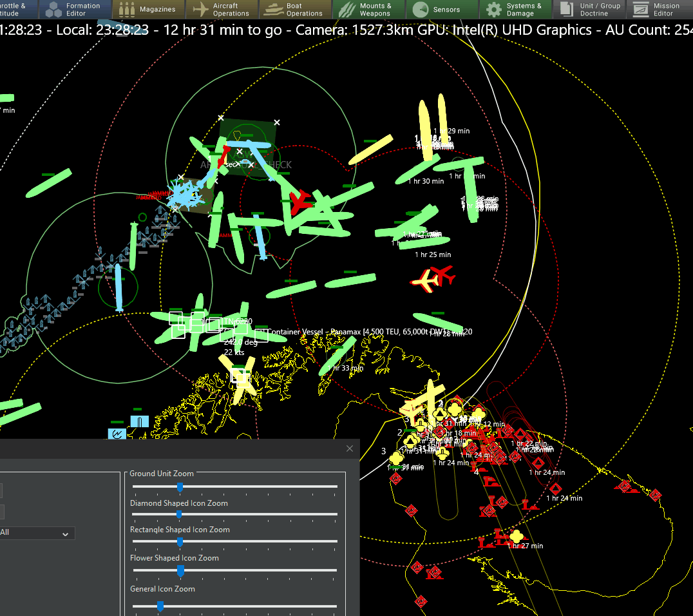Click the '22 kts' speed label
Screen dimensions: 693x616
pos(234,352)
